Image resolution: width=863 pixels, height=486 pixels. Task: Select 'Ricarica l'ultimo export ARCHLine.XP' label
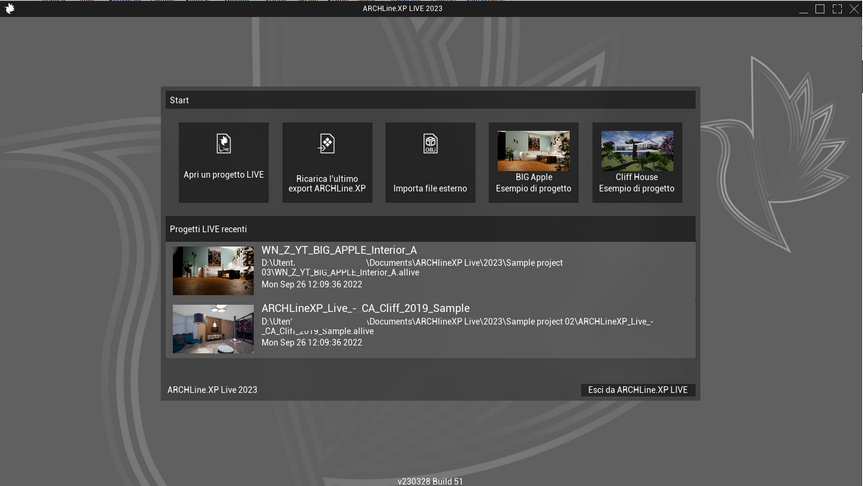click(x=327, y=183)
